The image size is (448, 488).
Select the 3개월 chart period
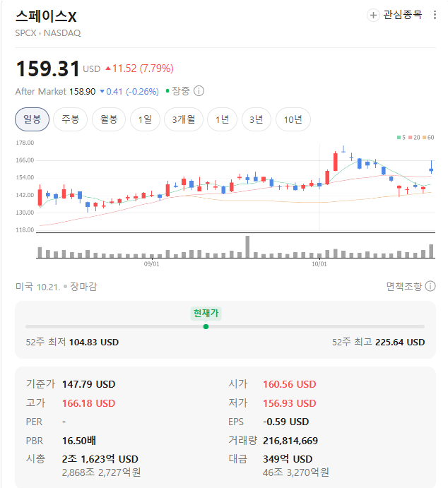tap(184, 119)
